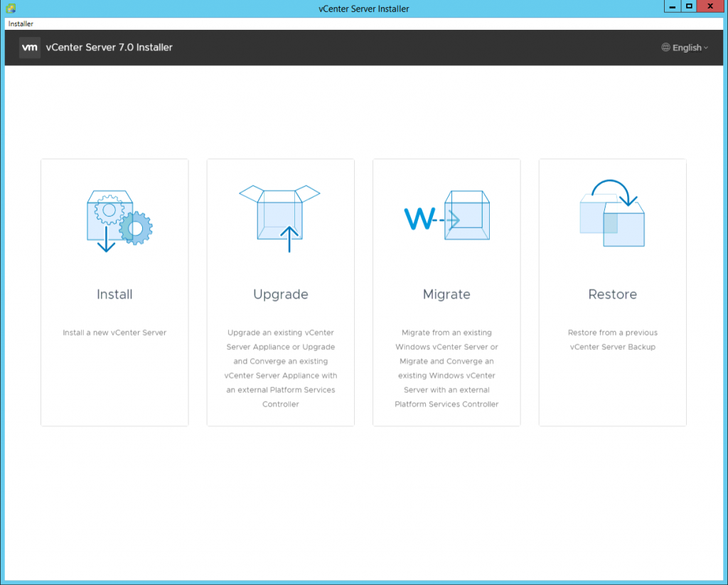The image size is (728, 585).
Task: Click 'Restore from a previous vCenter Server Backup' text
Action: point(612,340)
